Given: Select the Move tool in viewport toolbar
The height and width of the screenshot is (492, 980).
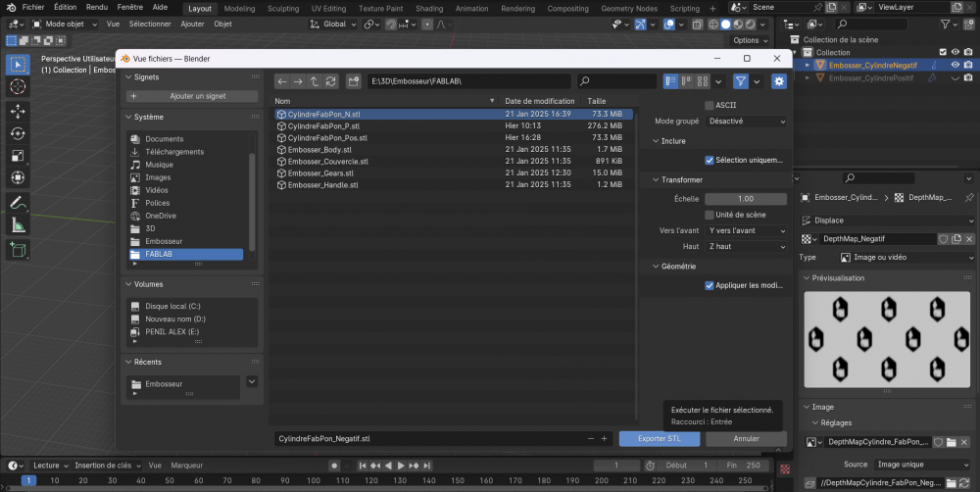Looking at the screenshot, I should tap(18, 111).
